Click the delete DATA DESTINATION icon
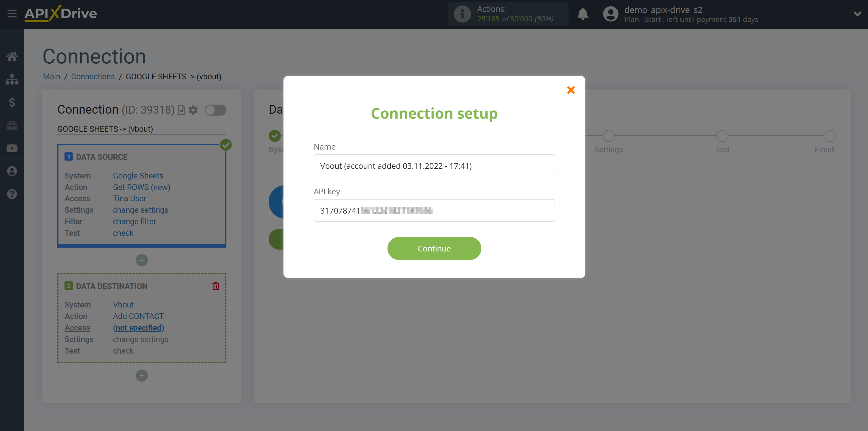Screen dimensions: 868x431 click(x=216, y=286)
